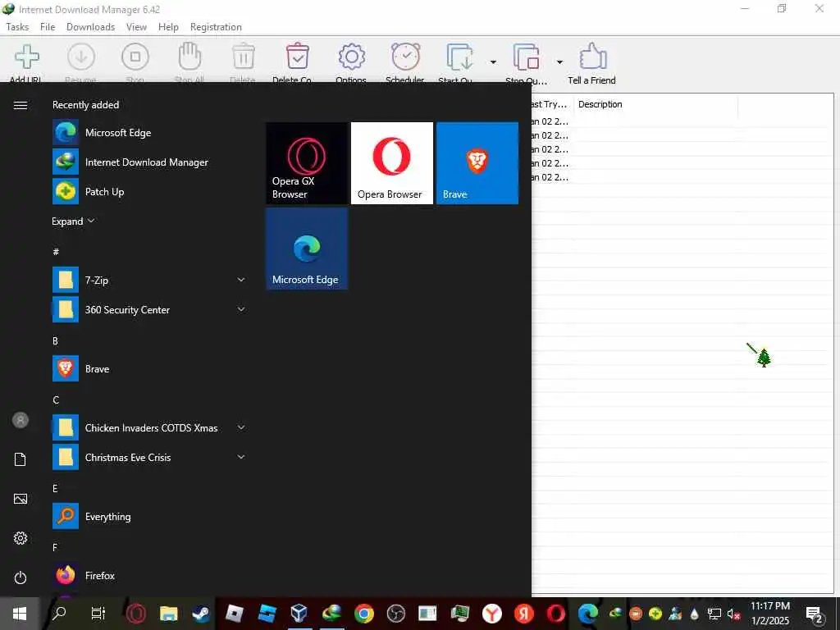The width and height of the screenshot is (840, 630).
Task: Click the muted volume tray icon
Action: [733, 614]
